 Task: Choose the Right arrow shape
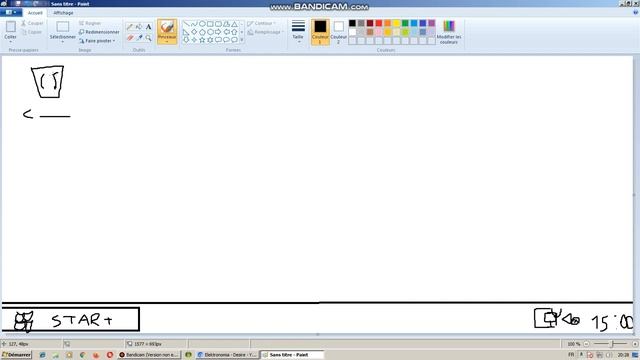218,32
